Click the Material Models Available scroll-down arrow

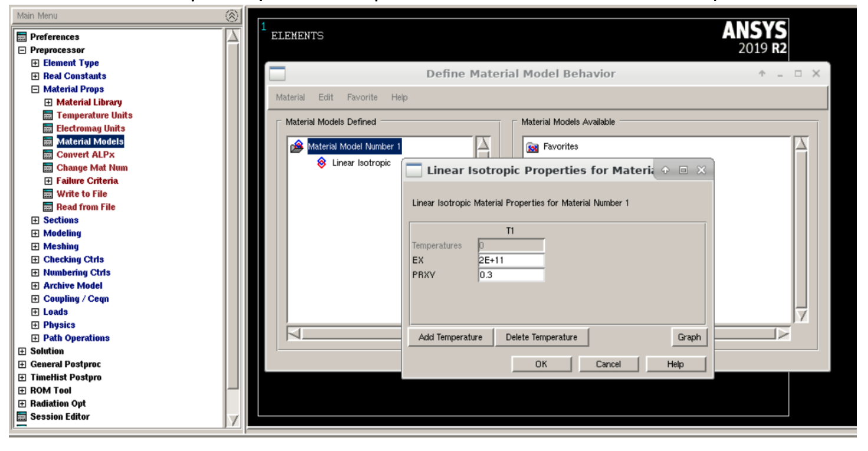pyautogui.click(x=800, y=317)
